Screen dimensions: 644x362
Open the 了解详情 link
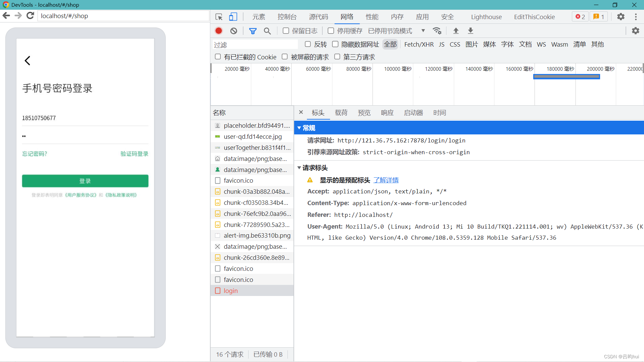click(x=386, y=180)
